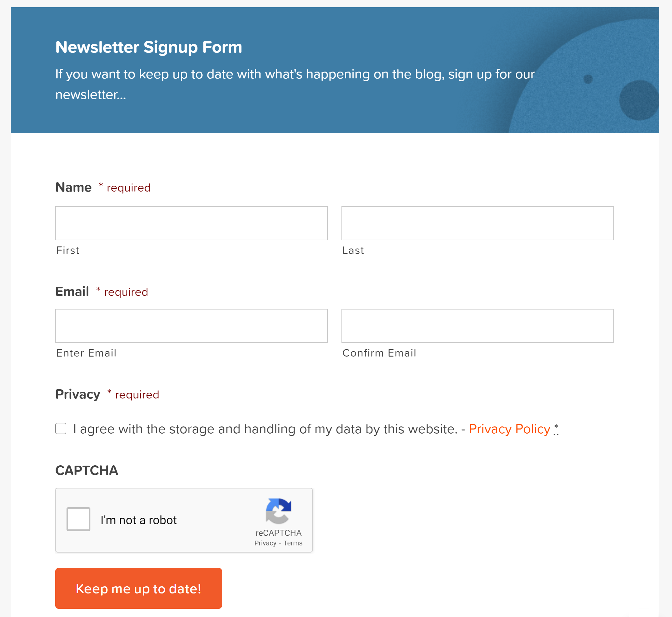Open the reCAPTCHA Terms link
The image size is (672, 617).
pos(293,543)
